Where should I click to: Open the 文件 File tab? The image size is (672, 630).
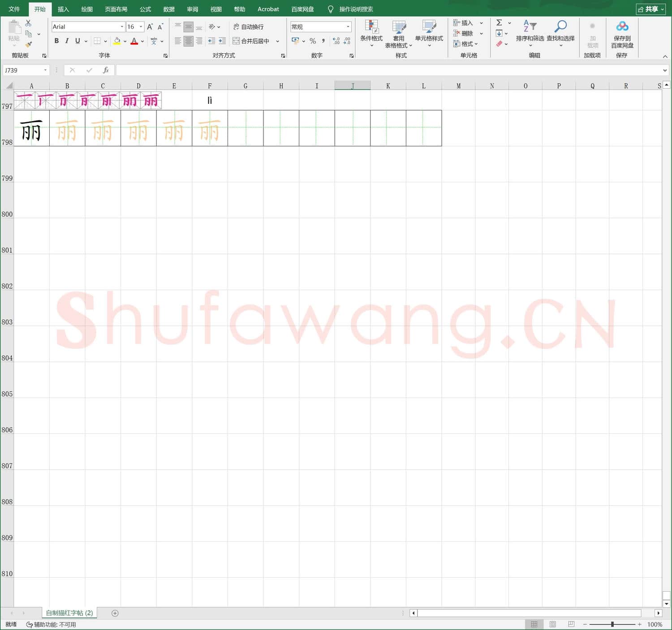pyautogui.click(x=14, y=9)
